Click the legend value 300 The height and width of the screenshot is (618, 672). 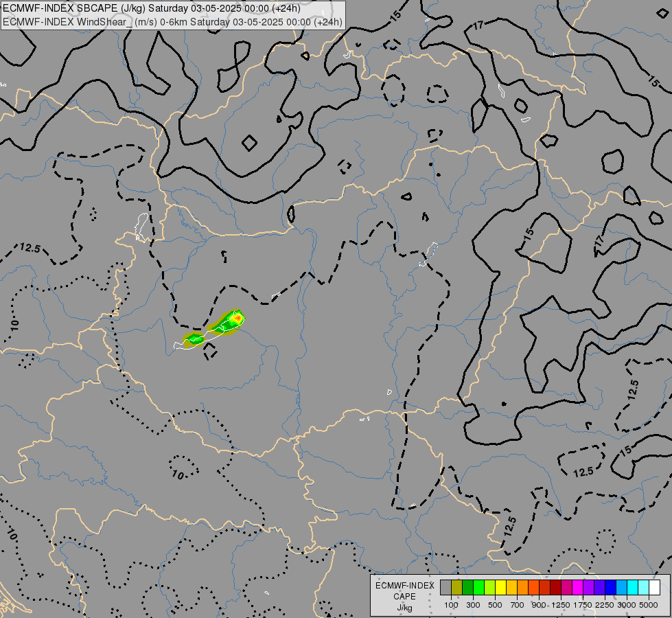[473, 605]
